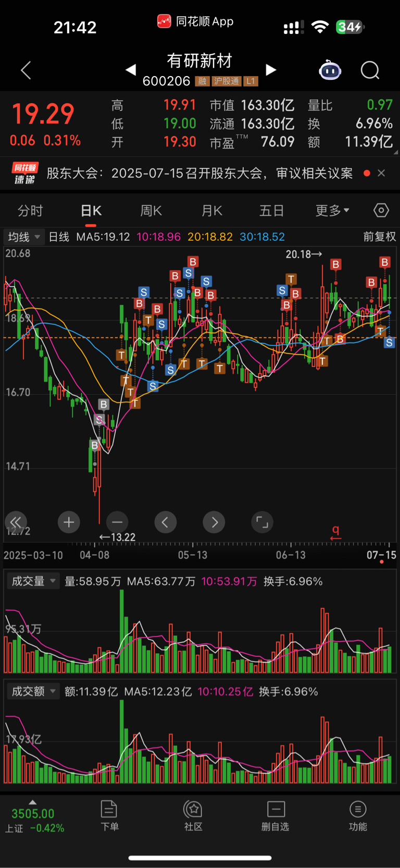Tap the current price 19.29
The image size is (400, 868).
point(43,114)
